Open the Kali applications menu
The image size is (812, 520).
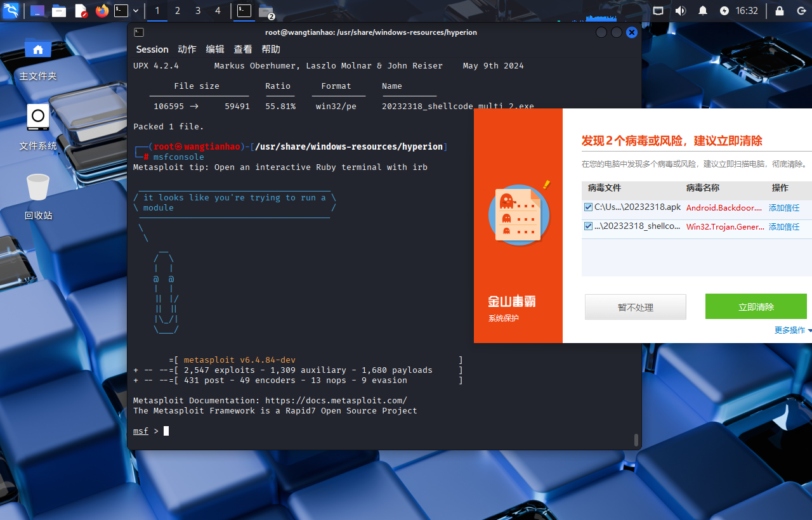pyautogui.click(x=11, y=11)
